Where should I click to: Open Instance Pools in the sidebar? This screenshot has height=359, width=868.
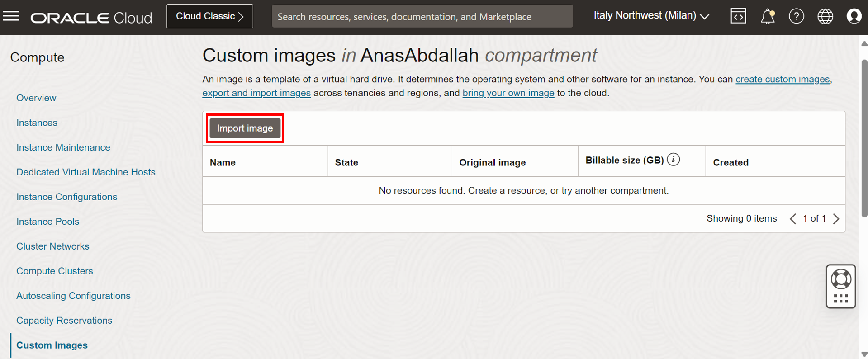48,222
